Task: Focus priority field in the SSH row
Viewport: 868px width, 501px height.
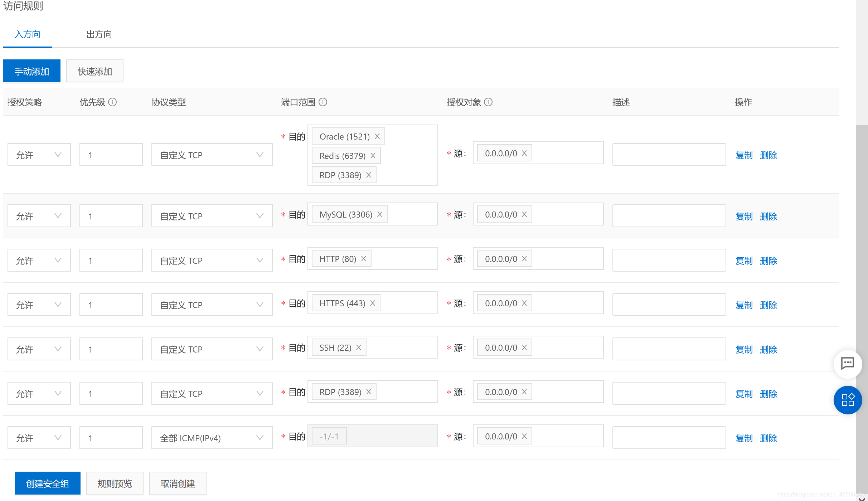Action: (111, 349)
